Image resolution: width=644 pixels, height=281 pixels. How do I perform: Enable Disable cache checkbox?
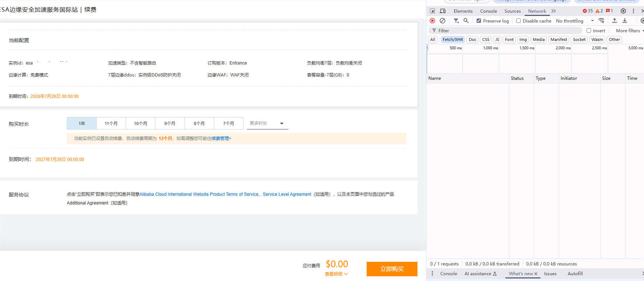click(518, 21)
